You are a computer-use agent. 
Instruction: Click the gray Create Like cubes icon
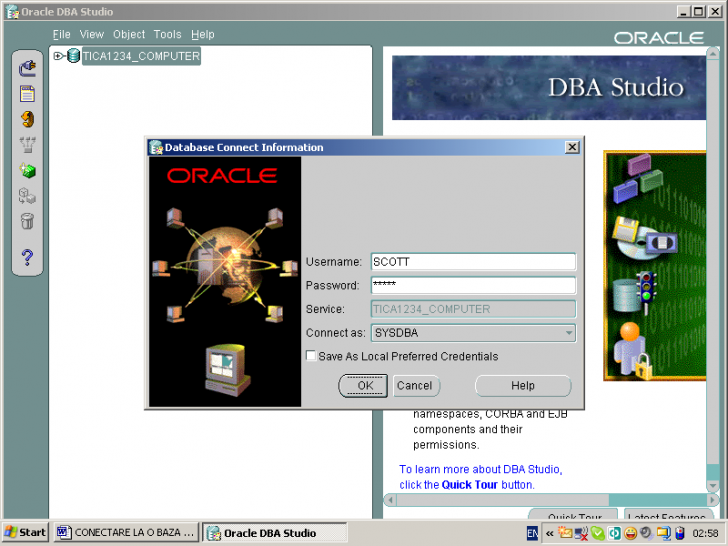tap(28, 196)
